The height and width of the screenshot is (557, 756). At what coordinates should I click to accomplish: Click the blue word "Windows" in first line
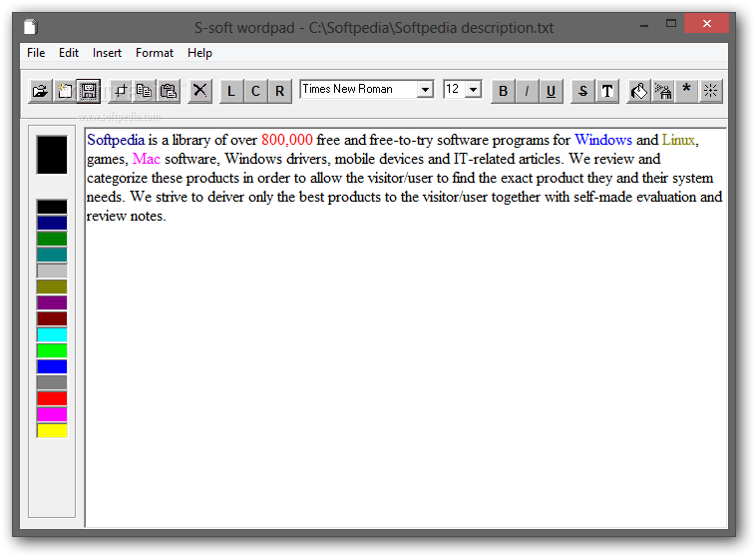click(603, 140)
